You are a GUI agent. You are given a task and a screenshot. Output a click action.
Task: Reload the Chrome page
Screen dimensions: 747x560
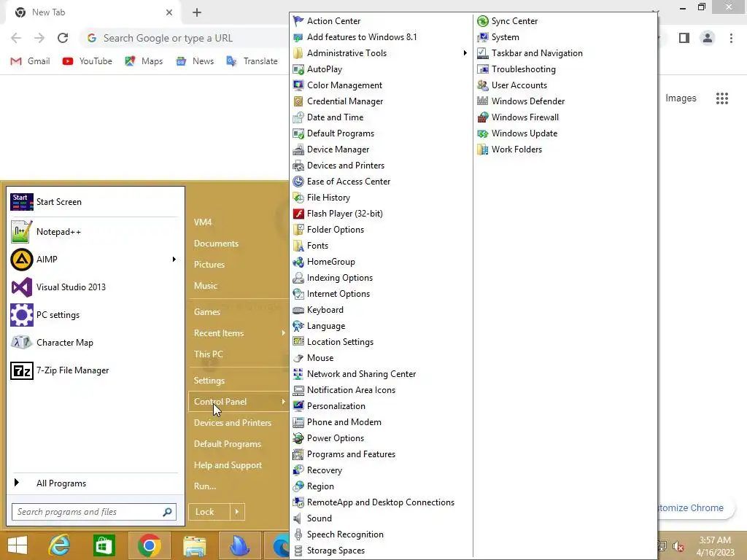click(x=63, y=38)
